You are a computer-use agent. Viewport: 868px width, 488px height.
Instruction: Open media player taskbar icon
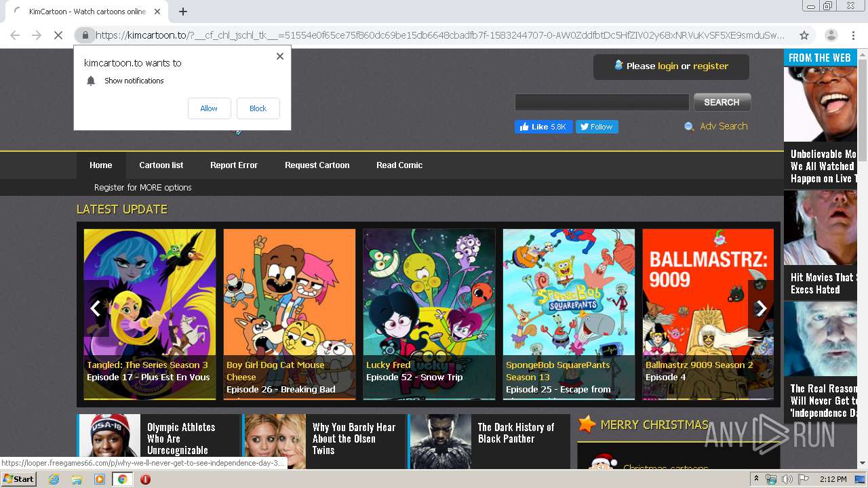pyautogui.click(x=100, y=479)
